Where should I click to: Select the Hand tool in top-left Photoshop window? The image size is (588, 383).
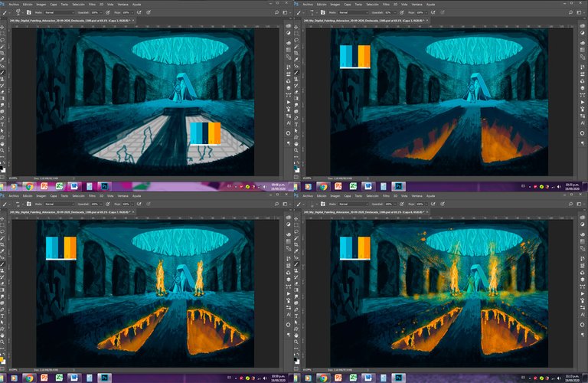coord(4,145)
